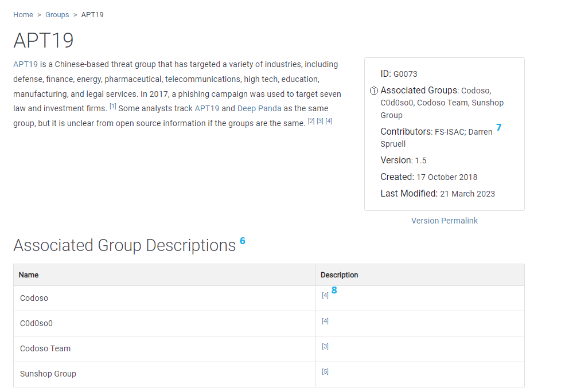
Task: Select the Codoso Team table cell
Action: pos(164,349)
